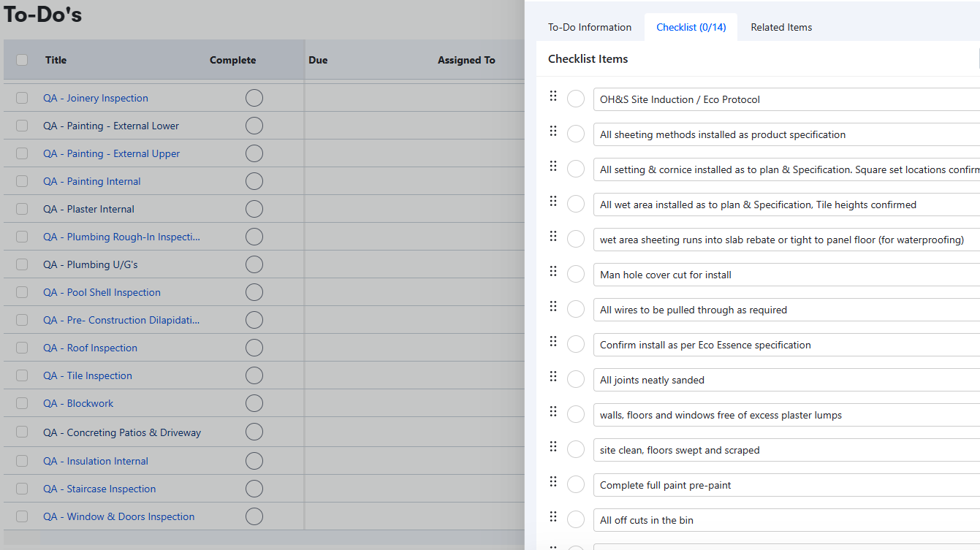Viewport: 980px width, 550px height.
Task: Toggle complete circle for QA - Plumbing U/G's
Action: [x=254, y=264]
